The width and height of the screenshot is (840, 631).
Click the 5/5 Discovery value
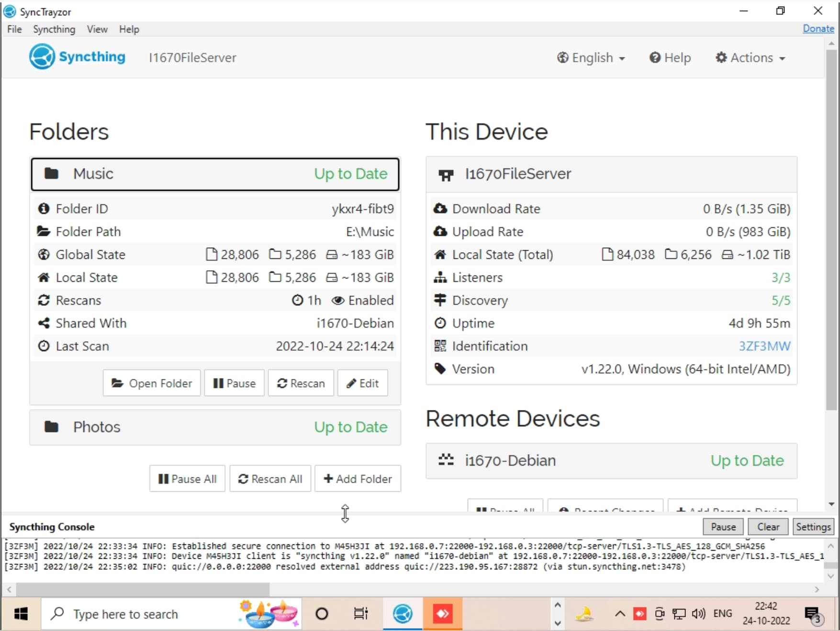781,300
